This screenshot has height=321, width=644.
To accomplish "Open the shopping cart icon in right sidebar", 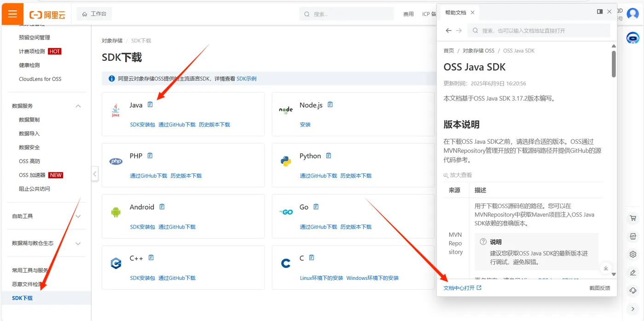I will pos(633,218).
